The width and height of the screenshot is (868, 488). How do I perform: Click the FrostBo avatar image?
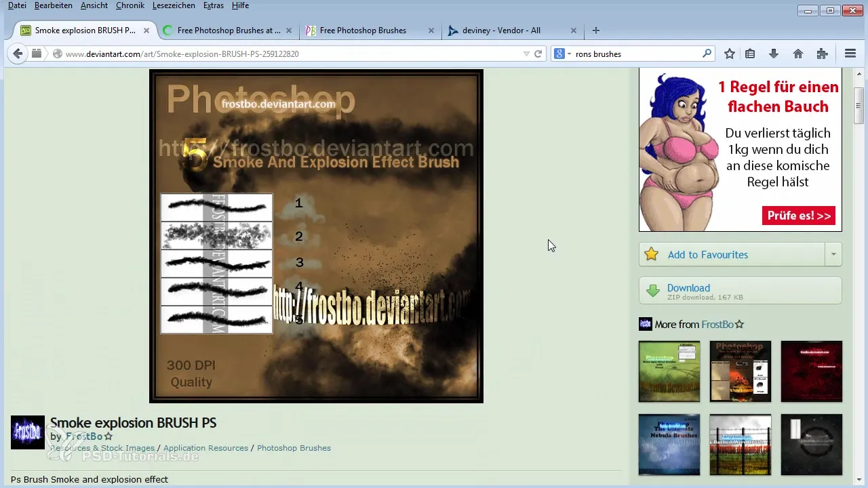(28, 432)
